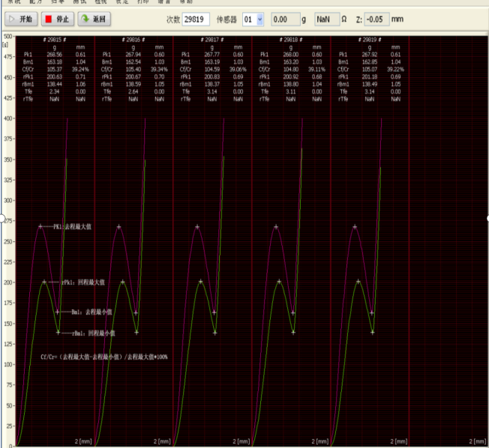Click Pk1 value 268.56
Screen dimensions: 489x448
click(54, 55)
